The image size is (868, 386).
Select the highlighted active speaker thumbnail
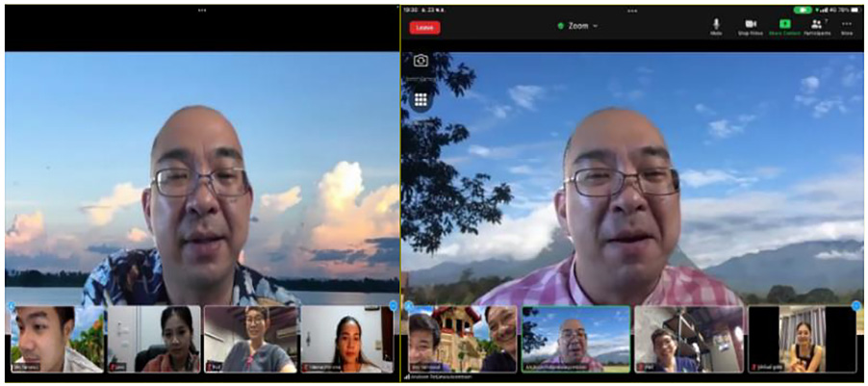(x=575, y=339)
